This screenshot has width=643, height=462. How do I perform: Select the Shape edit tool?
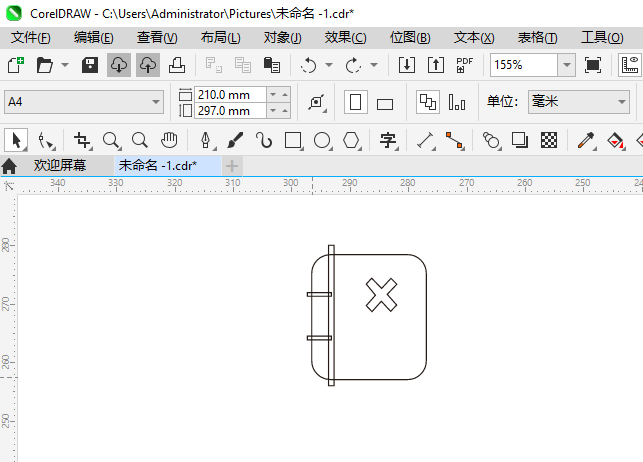[46, 140]
